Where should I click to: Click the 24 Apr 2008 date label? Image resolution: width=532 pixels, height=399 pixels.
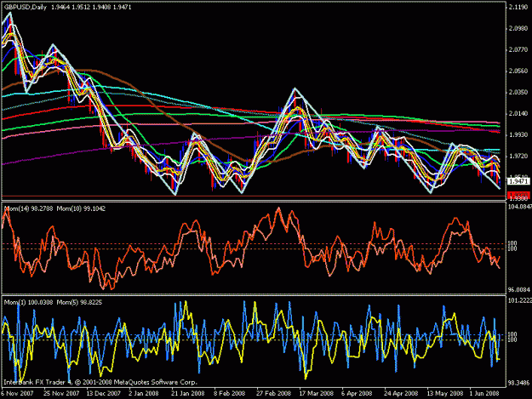pos(401,393)
